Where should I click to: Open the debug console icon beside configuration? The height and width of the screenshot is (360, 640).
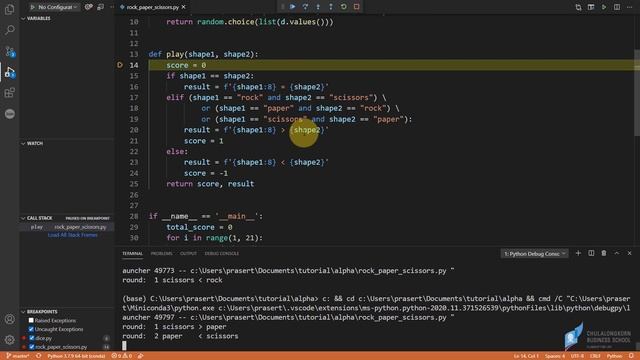point(100,7)
